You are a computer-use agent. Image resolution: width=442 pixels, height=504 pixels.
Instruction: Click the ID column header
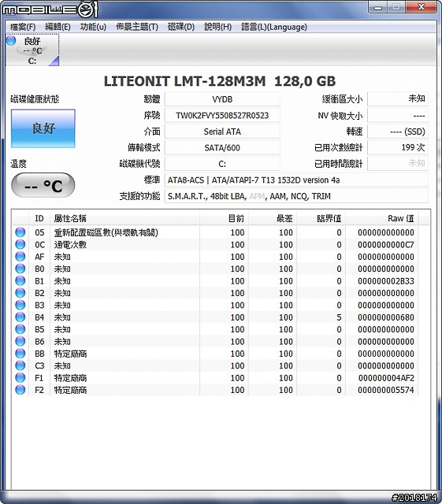click(39, 219)
